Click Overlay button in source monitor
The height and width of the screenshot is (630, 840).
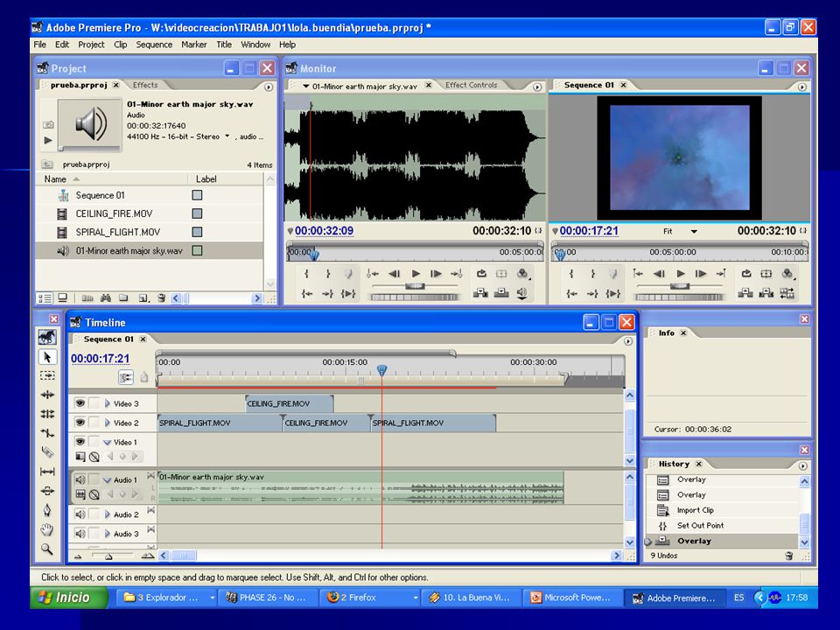tap(501, 292)
